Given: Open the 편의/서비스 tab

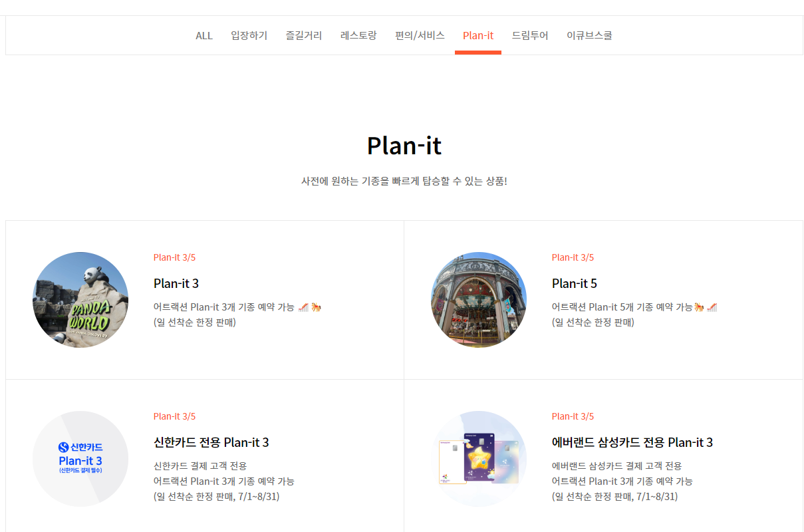Looking at the screenshot, I should (x=420, y=35).
